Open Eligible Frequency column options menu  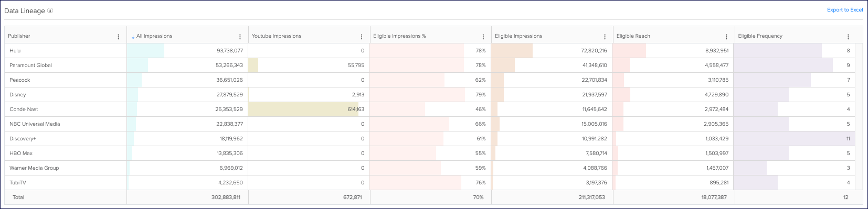[848, 37]
